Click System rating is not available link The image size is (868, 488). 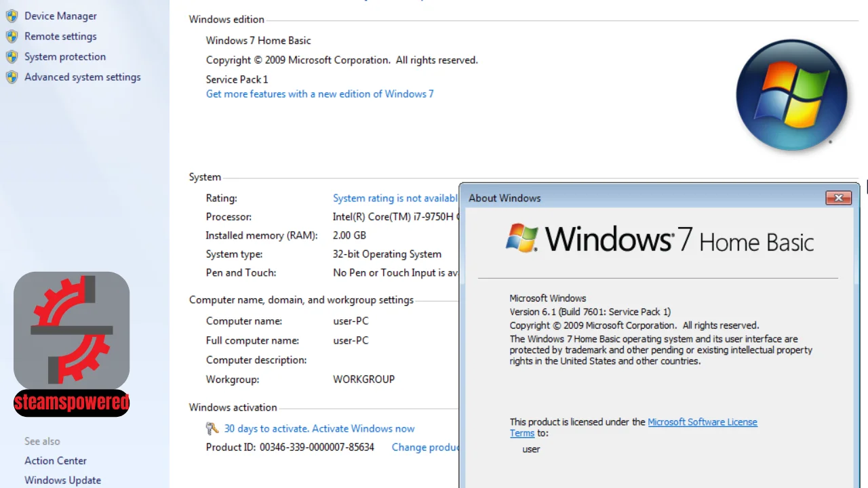click(x=395, y=198)
